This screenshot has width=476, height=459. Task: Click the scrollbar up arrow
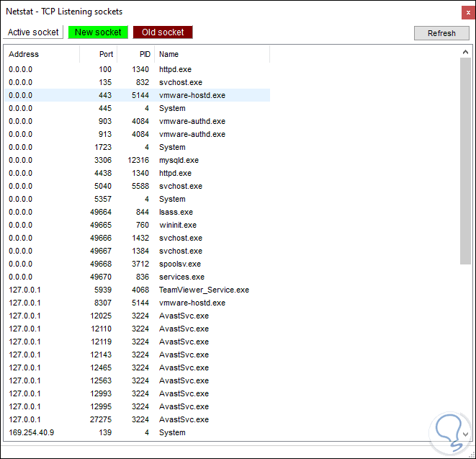click(x=465, y=52)
